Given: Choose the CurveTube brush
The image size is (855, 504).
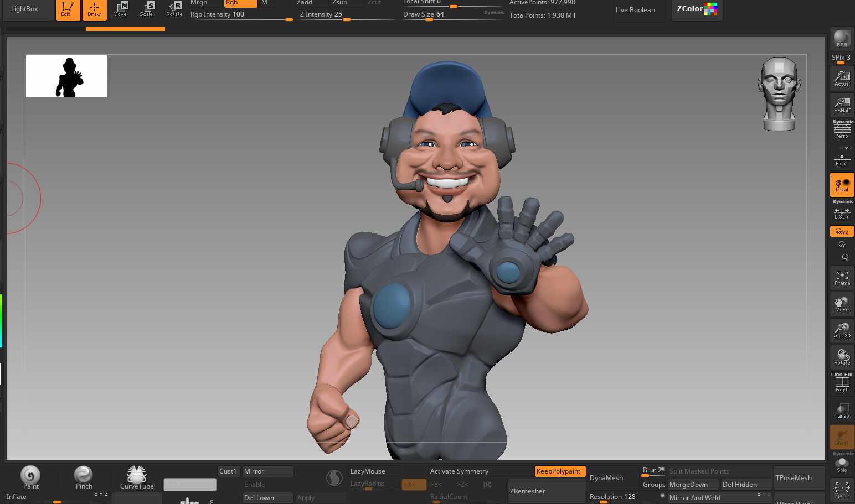Looking at the screenshot, I should [137, 476].
